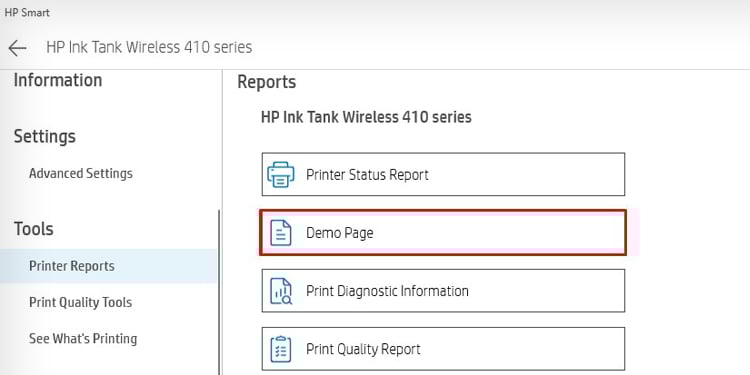Screen dimensions: 750x375
Task: Click the Information section heading
Action: pos(58,80)
